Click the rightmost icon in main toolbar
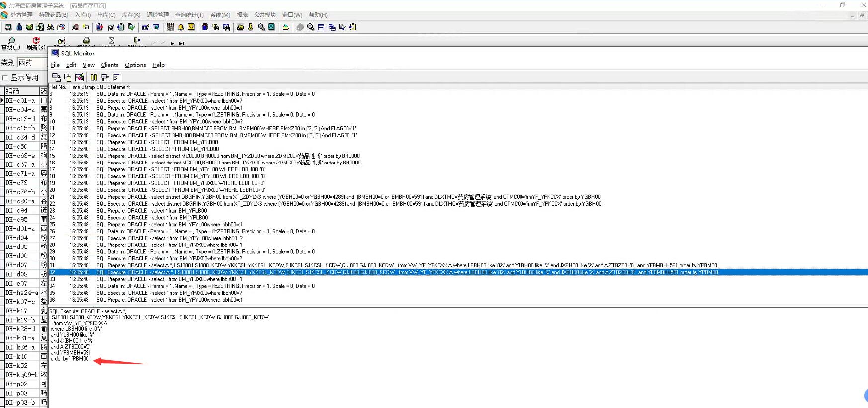The height and width of the screenshot is (408, 868). coord(353,27)
